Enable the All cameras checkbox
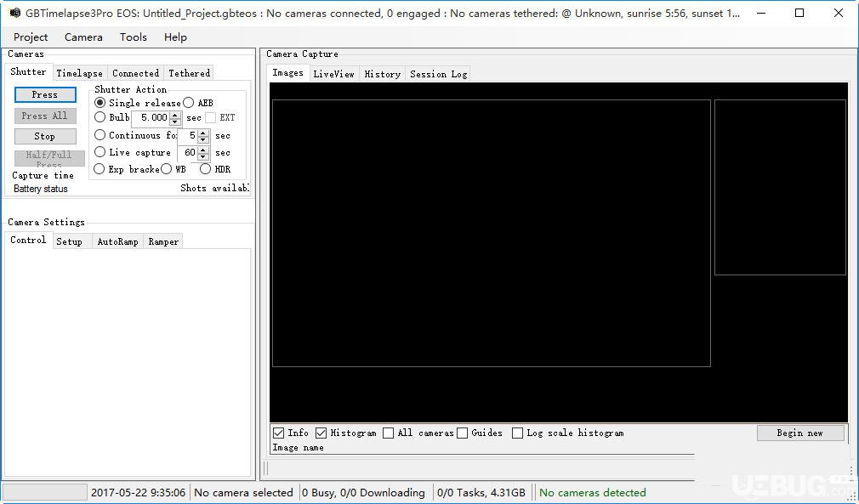This screenshot has height=504, width=859. tap(389, 433)
